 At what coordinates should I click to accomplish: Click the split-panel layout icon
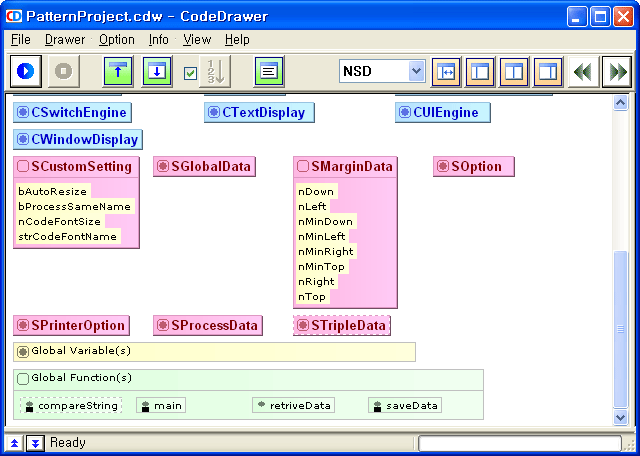click(514, 72)
